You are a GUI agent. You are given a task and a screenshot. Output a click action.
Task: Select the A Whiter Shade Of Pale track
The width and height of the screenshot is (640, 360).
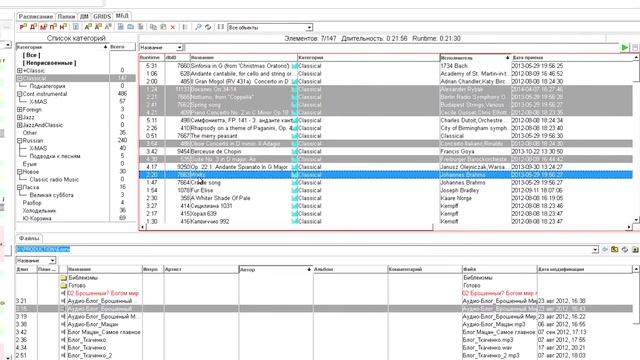tap(386, 198)
